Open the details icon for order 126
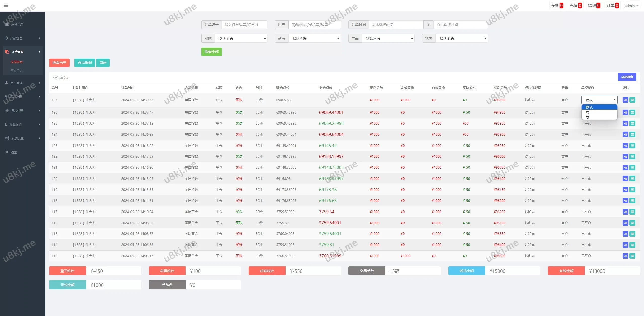This screenshot has width=644, height=316. tap(632, 113)
